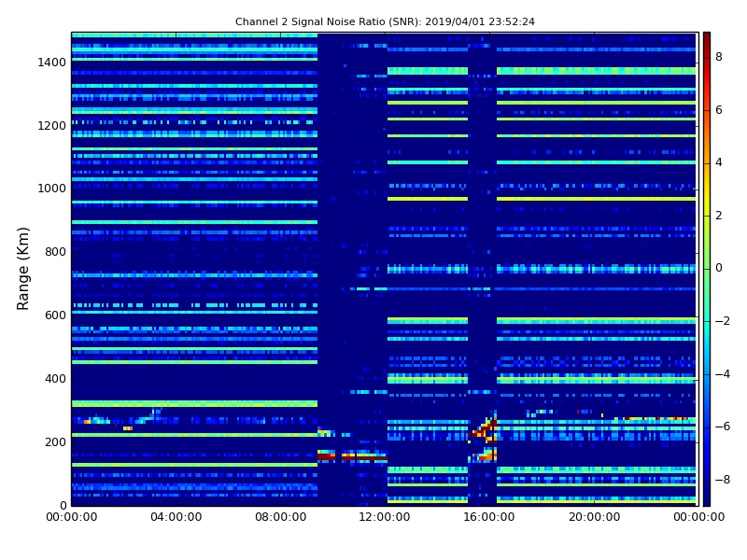
Task: Click the colorbar value 6 label
Action: coord(719,110)
